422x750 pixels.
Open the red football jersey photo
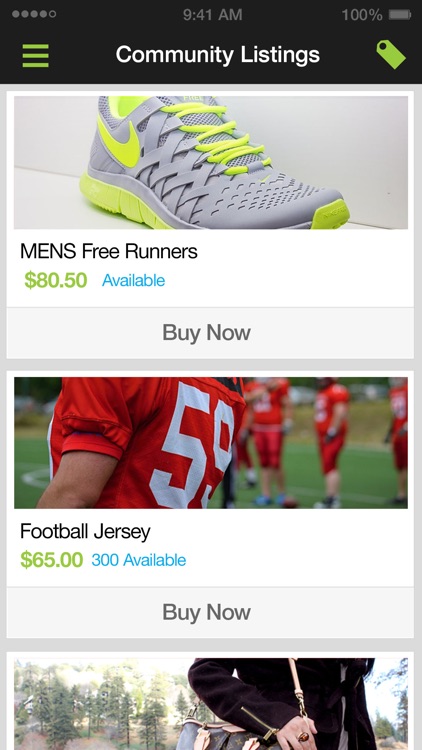coord(211,443)
